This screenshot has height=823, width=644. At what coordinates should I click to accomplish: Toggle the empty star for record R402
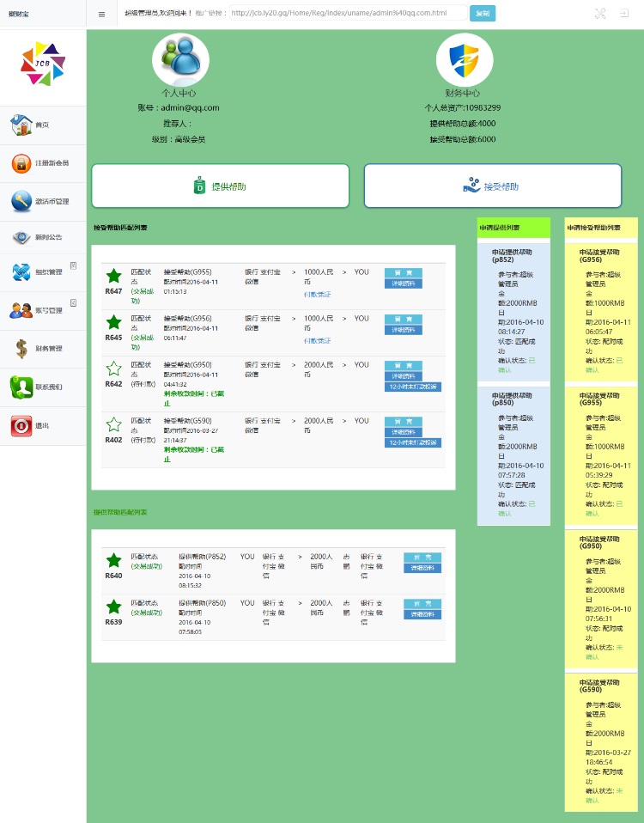click(x=114, y=424)
